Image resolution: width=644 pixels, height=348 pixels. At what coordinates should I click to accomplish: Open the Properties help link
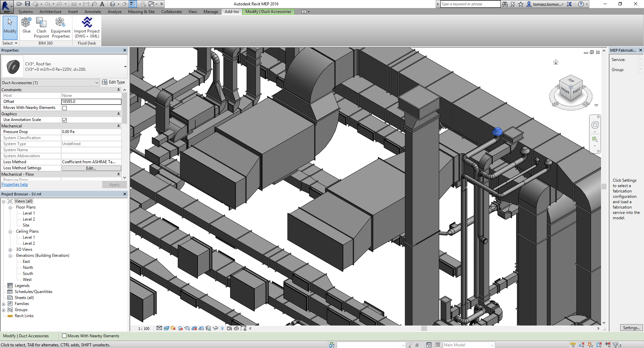click(15, 184)
